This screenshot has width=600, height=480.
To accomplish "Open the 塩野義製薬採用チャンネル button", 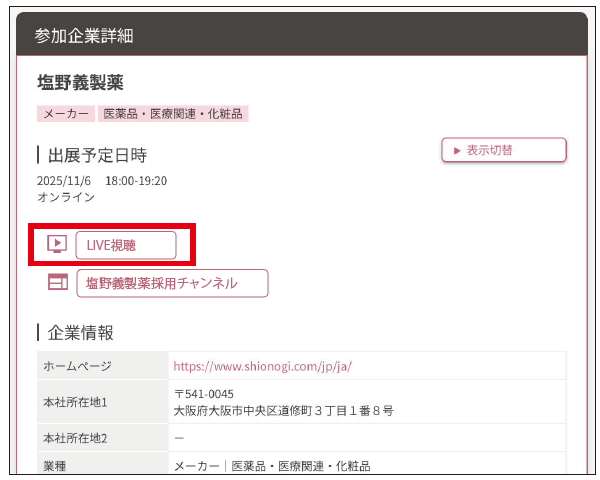I will 172,283.
